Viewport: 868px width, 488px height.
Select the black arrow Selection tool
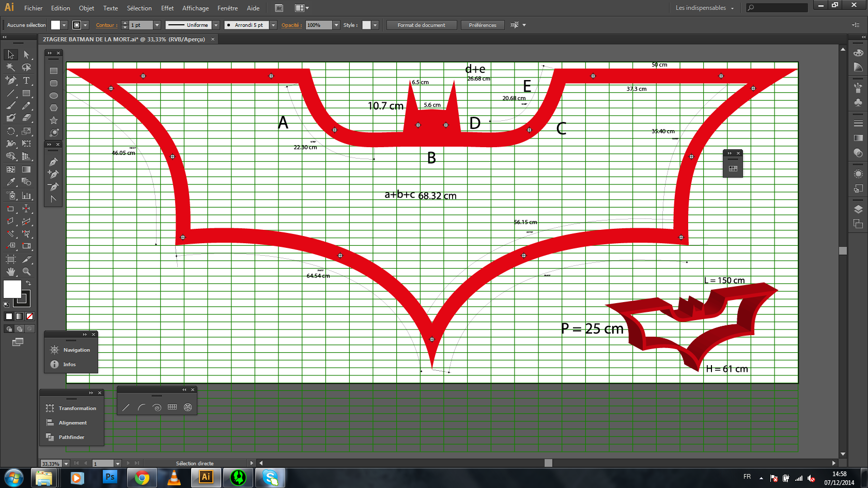11,55
